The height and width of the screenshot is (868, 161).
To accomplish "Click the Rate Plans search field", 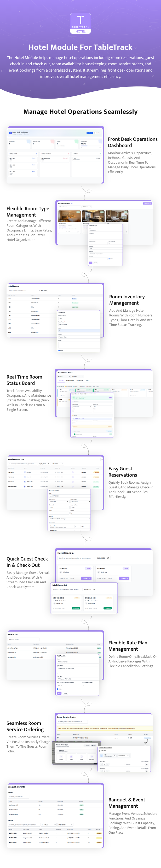I will pyautogui.click(x=24, y=639).
